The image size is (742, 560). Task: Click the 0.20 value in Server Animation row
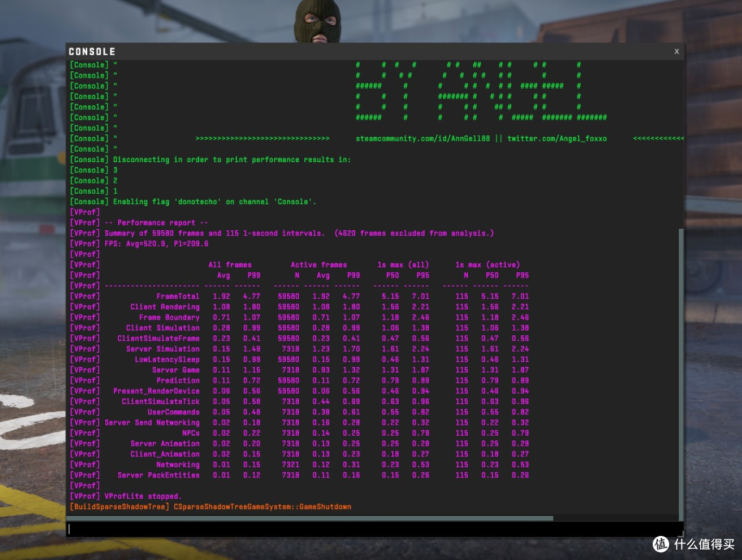pos(251,444)
